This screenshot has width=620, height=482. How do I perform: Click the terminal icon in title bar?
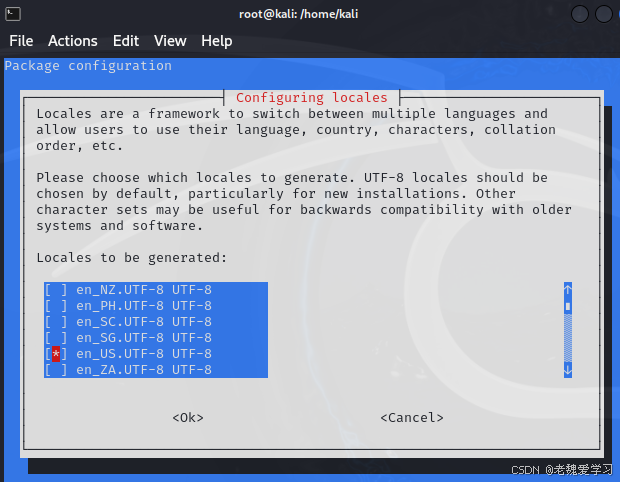tap(13, 14)
